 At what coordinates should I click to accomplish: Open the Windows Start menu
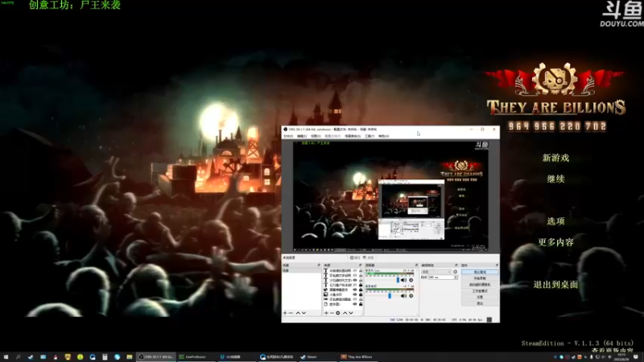[6, 357]
